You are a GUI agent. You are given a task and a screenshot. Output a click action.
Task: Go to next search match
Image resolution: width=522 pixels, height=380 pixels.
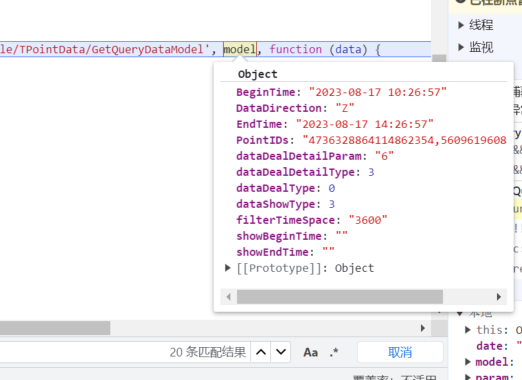click(x=281, y=352)
